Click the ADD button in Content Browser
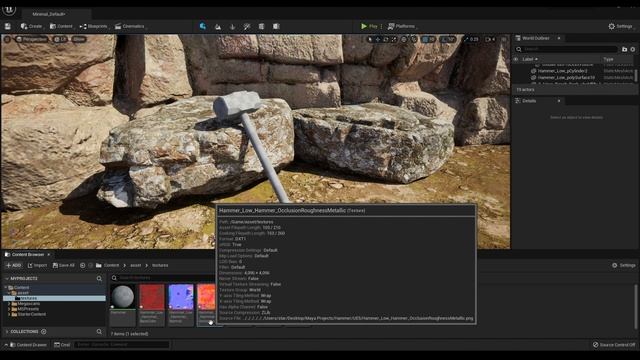Viewport: 640px width, 360px height. (13, 265)
